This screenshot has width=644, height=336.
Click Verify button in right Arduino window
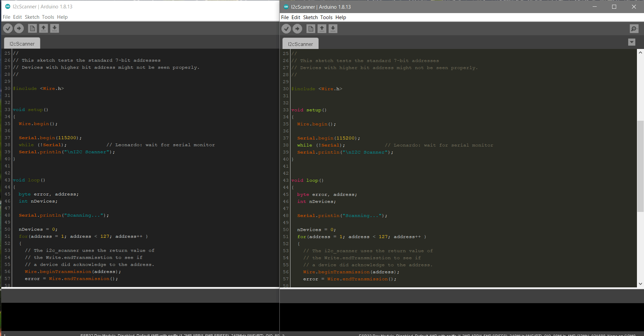(286, 29)
